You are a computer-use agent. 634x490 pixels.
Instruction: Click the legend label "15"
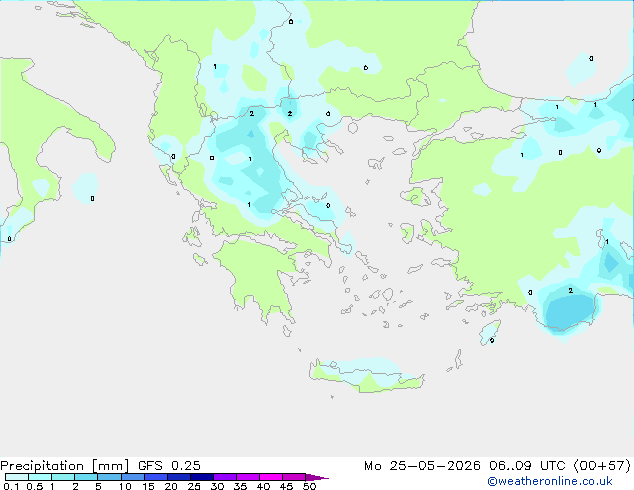(148, 486)
